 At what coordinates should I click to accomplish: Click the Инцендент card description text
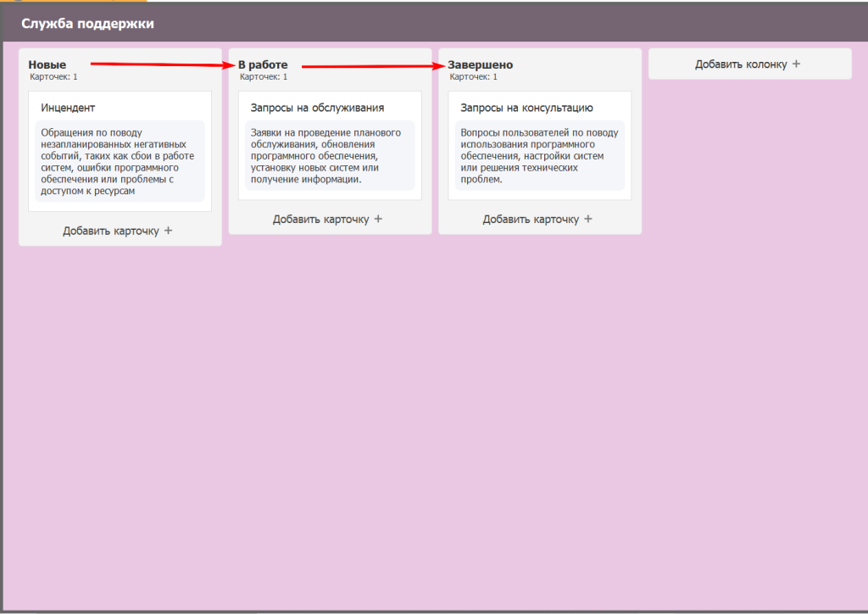119,161
